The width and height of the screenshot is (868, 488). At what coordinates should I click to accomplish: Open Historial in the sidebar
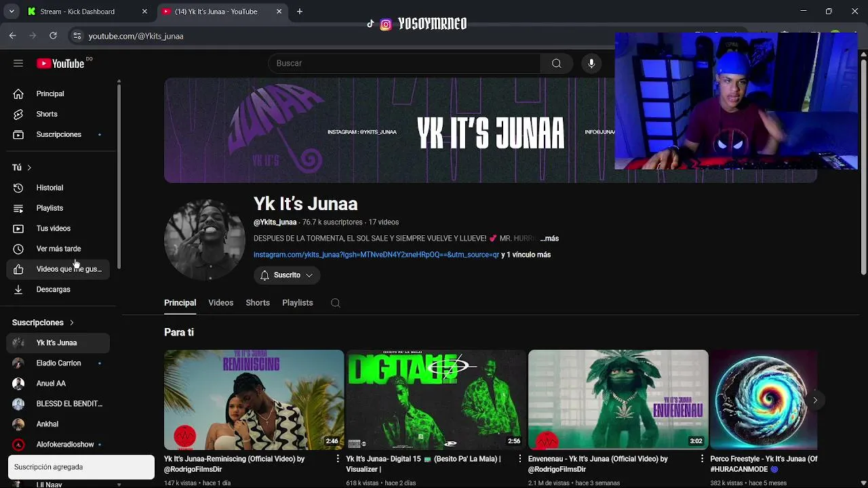click(x=58, y=188)
